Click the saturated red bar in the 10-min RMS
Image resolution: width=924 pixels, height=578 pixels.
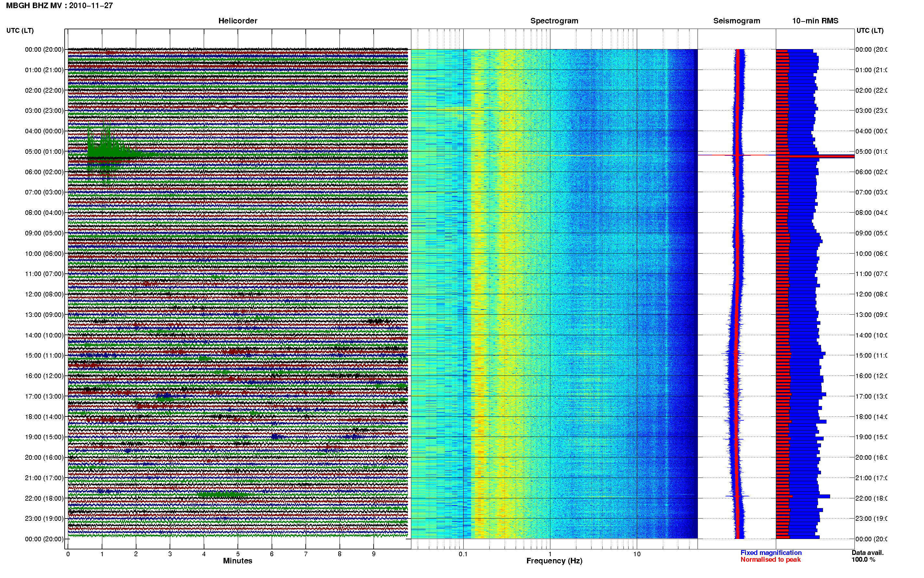(x=815, y=156)
